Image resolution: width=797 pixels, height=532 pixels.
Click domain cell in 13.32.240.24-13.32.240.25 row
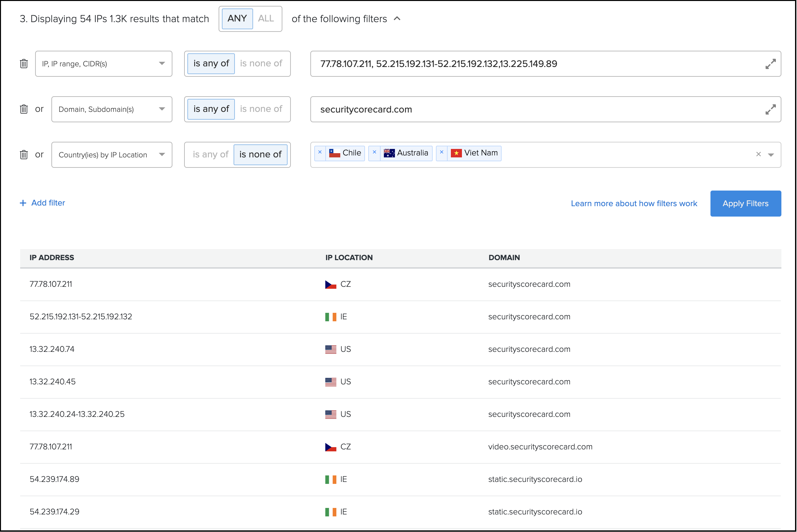click(x=530, y=415)
